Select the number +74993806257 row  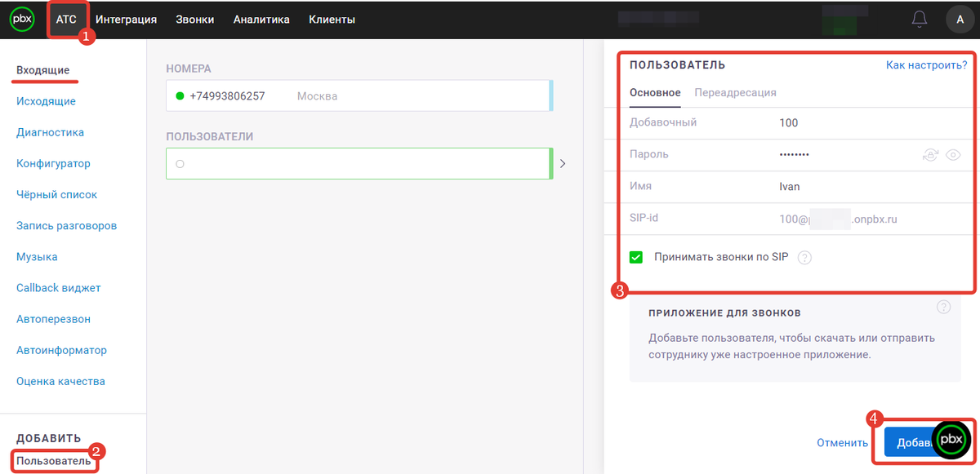[359, 95]
